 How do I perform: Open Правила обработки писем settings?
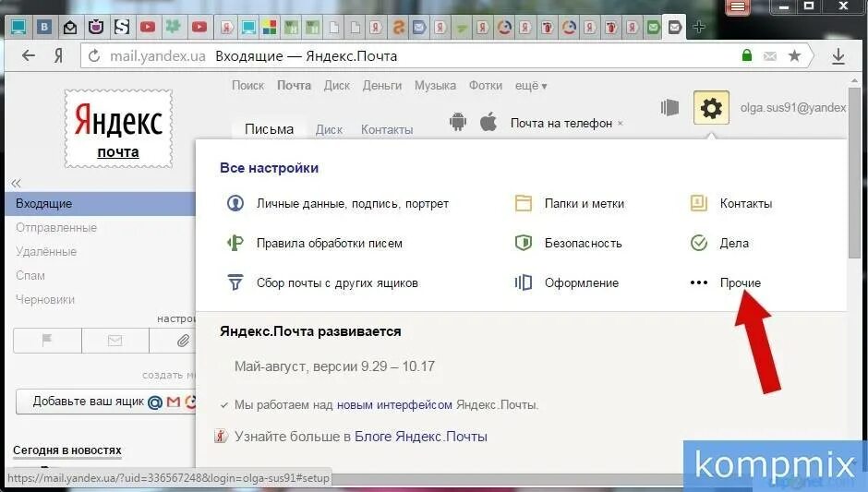coord(330,243)
